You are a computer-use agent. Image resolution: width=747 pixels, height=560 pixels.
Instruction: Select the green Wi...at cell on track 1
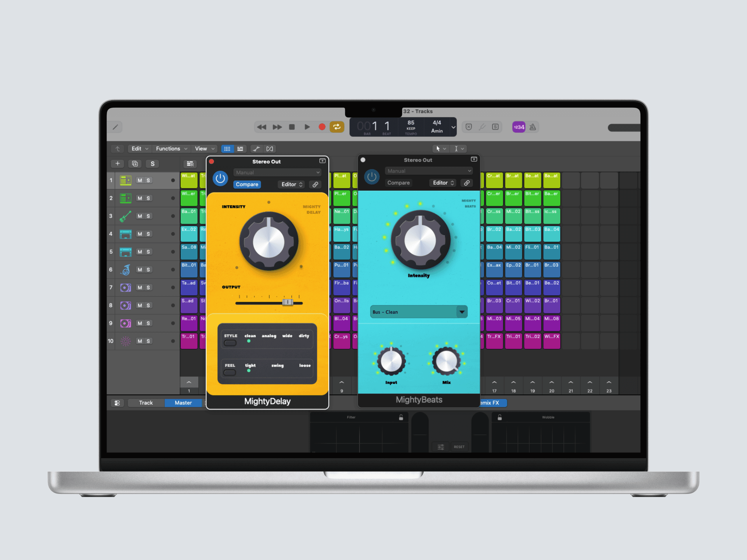(x=189, y=180)
